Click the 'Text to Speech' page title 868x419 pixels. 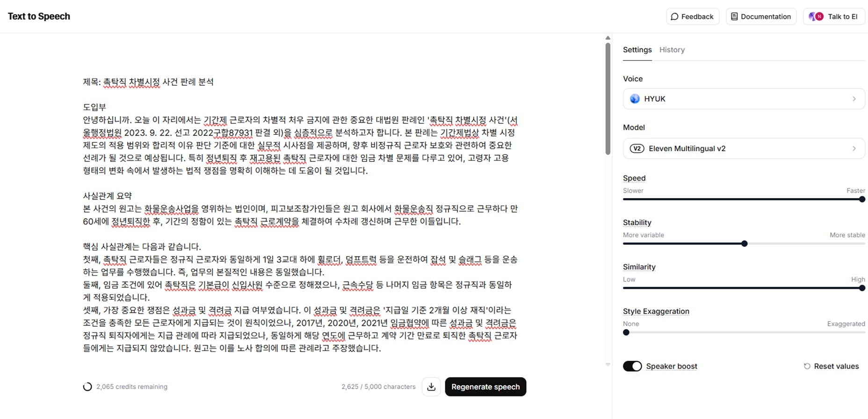pos(39,16)
